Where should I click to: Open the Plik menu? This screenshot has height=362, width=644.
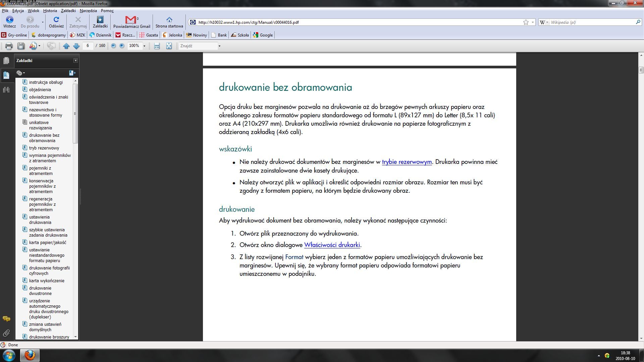point(5,11)
